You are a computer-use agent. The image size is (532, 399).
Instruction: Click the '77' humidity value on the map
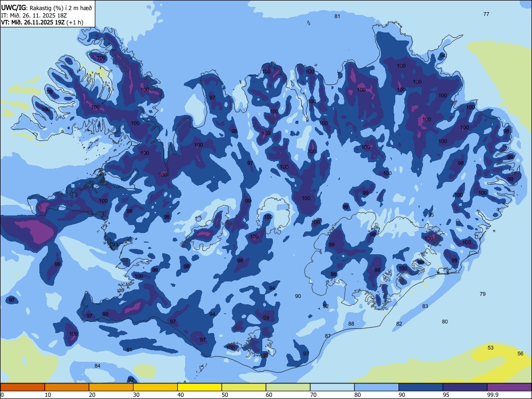[486, 14]
